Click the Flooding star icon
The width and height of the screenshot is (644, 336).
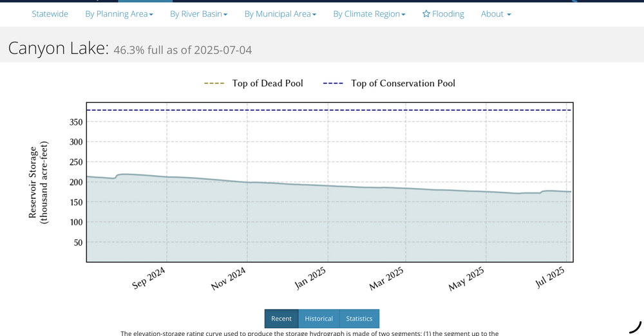pos(426,14)
